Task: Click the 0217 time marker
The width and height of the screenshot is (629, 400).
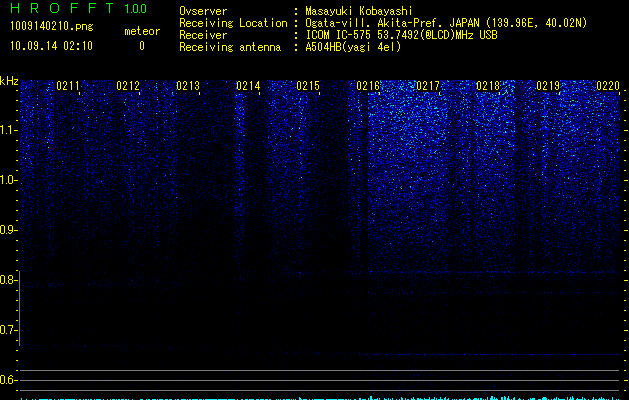Action: click(x=428, y=86)
